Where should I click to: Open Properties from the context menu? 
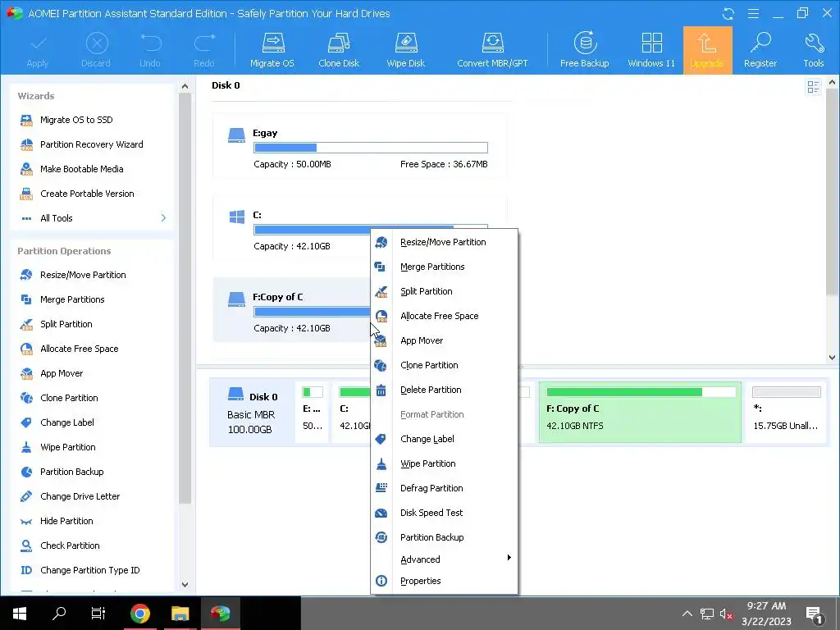pyautogui.click(x=444, y=582)
